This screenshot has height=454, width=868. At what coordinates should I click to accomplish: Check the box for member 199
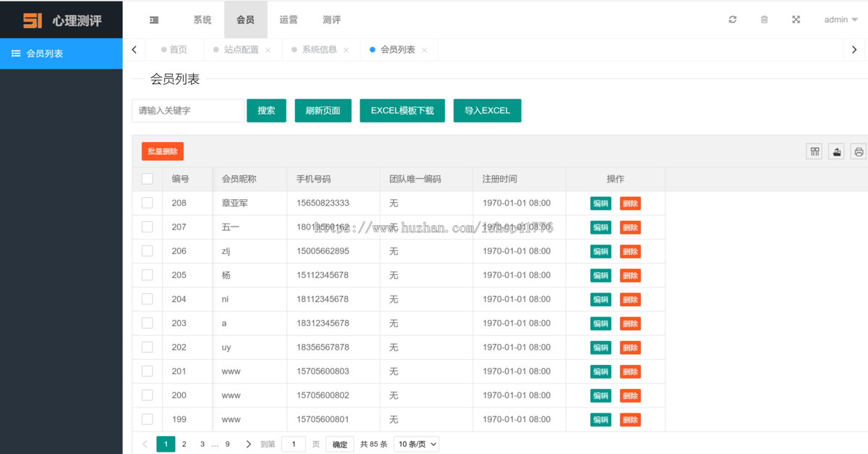(148, 419)
